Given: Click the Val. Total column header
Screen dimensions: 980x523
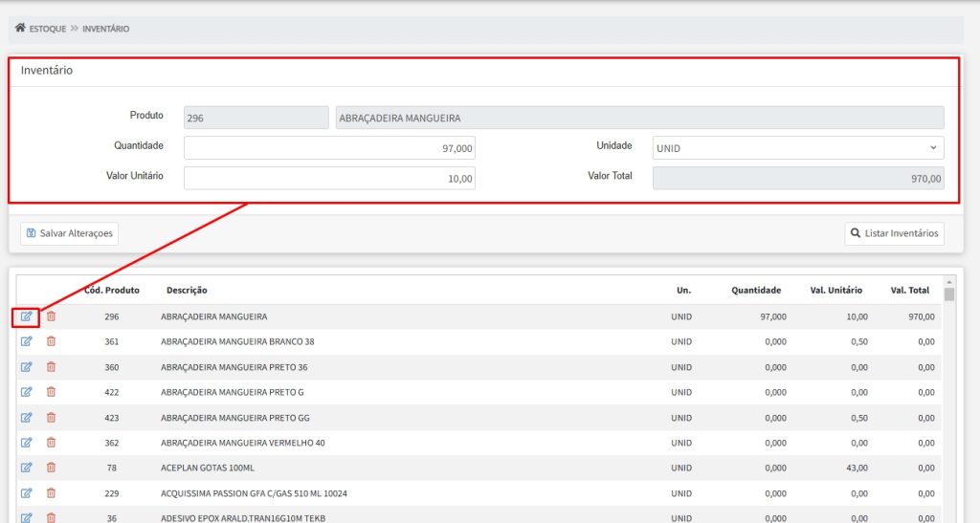Looking at the screenshot, I should tap(910, 291).
